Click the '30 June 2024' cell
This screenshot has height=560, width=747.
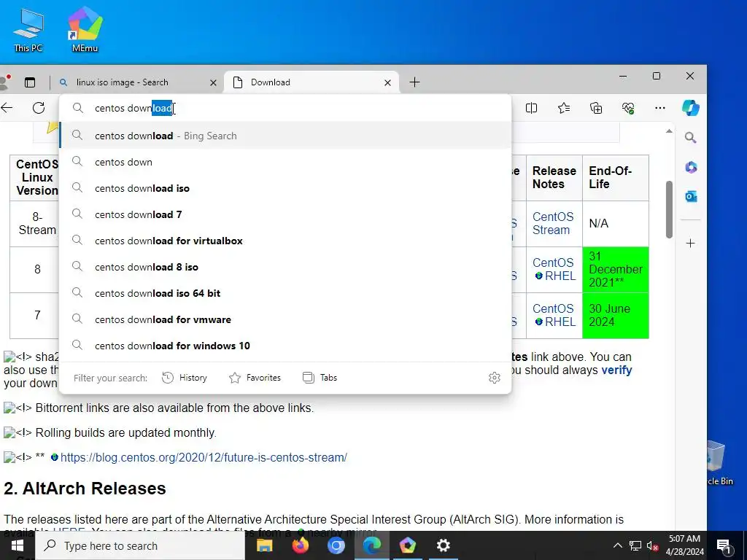(x=616, y=315)
